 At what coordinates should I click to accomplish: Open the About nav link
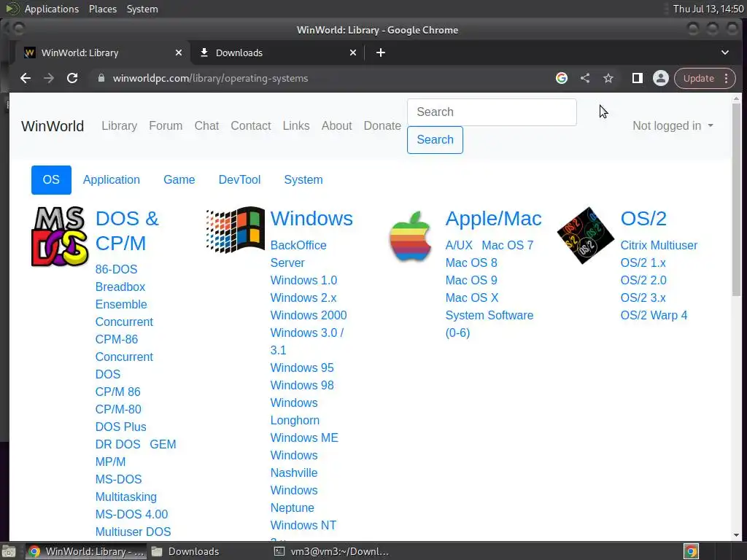336,125
